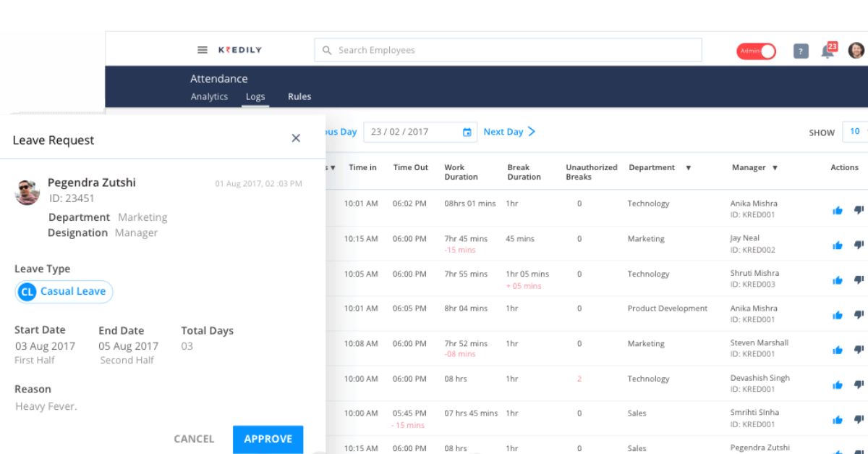Approve Pegendra Zutshi's leave request
This screenshot has width=868, height=454.
[x=268, y=439]
